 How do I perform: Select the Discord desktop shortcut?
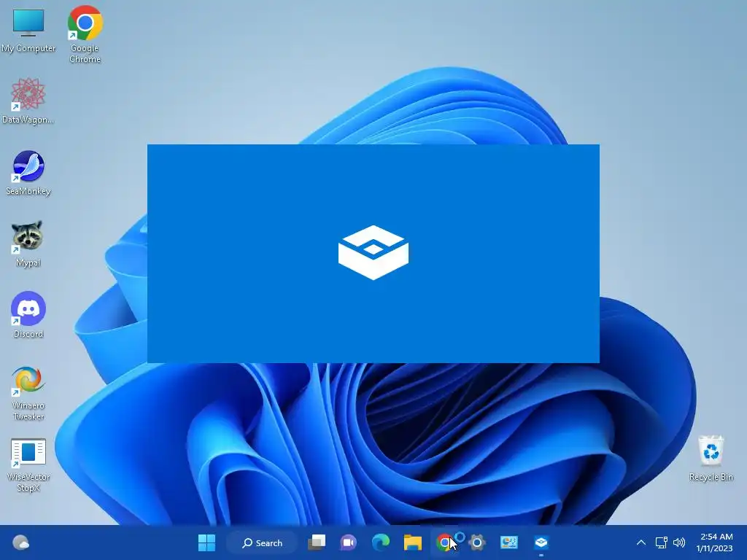(28, 315)
